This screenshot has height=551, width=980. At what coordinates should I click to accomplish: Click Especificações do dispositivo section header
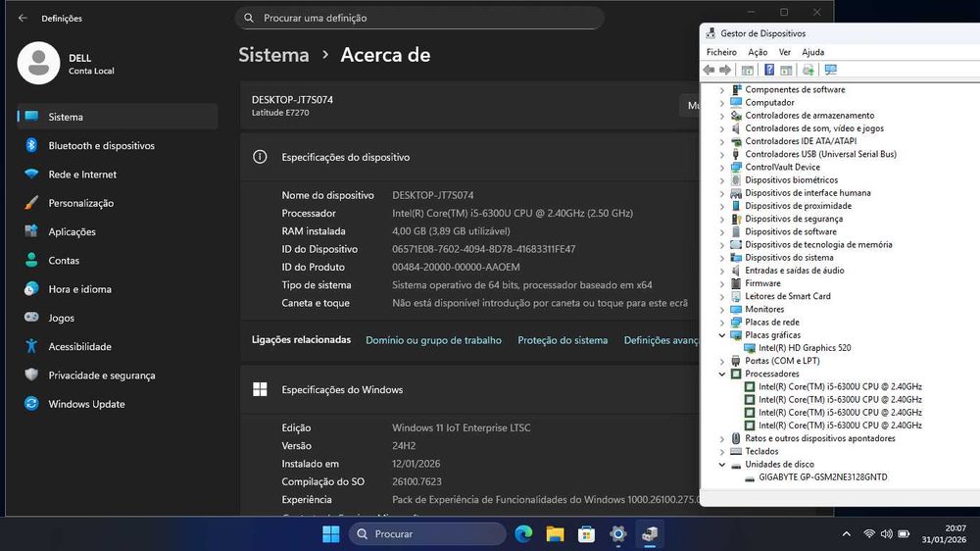[346, 157]
